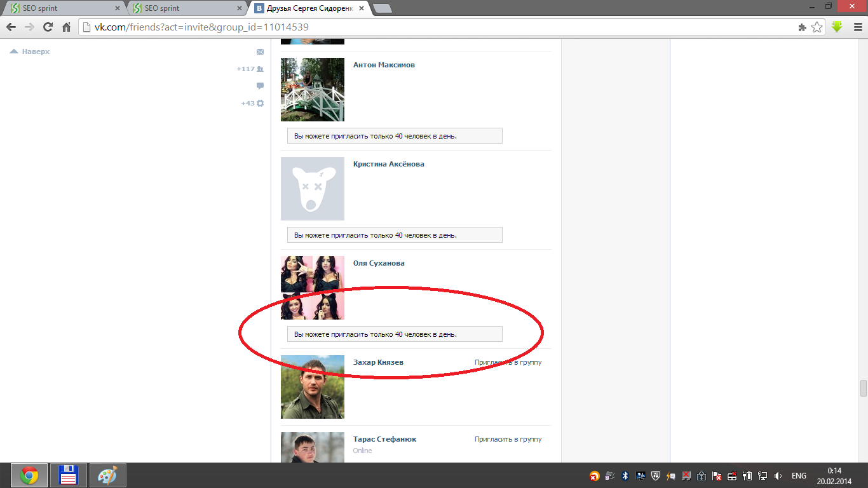Viewport: 868px width, 488px height.
Task: Select the Друзья Сергея Сидоренко tab
Action: (309, 8)
